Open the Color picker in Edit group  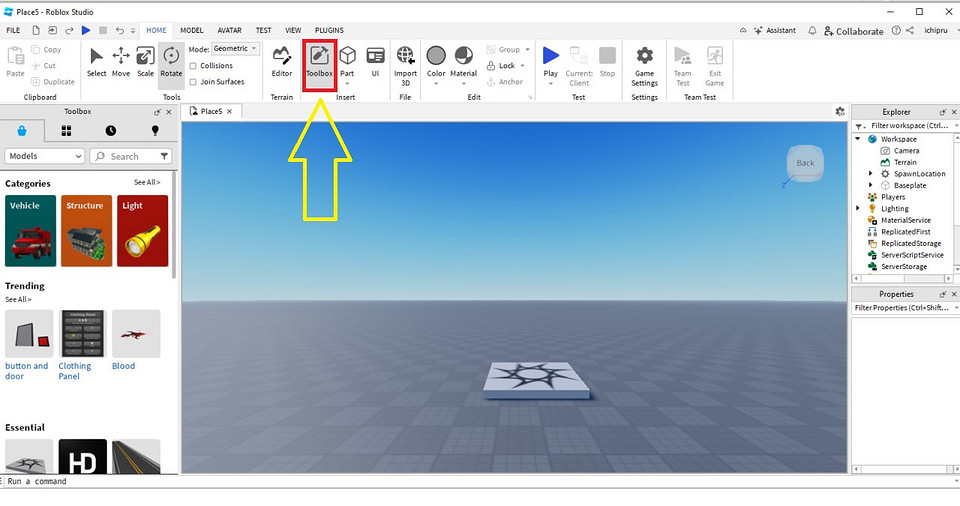436,61
